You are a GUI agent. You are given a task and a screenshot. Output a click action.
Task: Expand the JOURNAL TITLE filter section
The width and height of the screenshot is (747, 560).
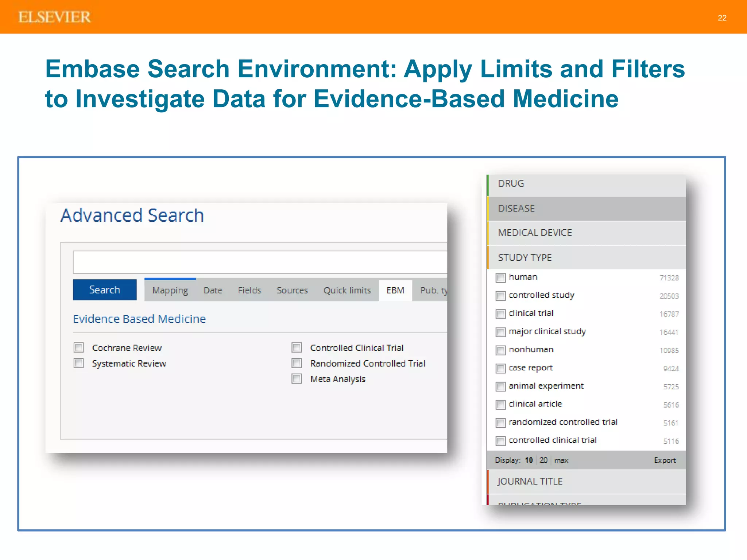587,482
